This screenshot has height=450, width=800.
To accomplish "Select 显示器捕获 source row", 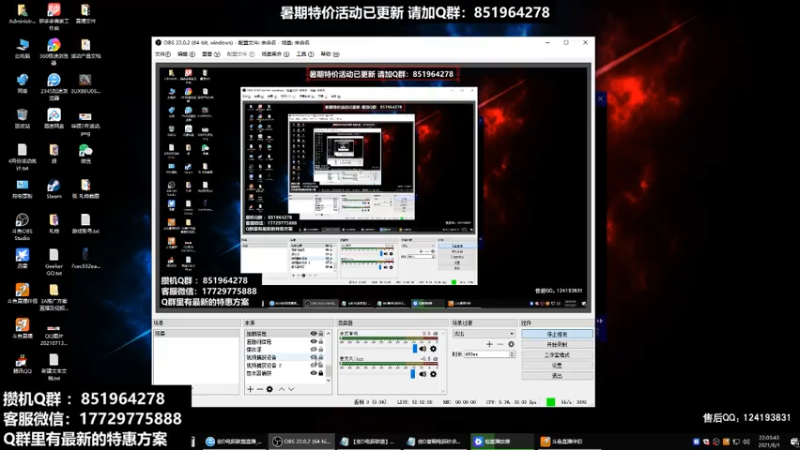I will pyautogui.click(x=284, y=373).
